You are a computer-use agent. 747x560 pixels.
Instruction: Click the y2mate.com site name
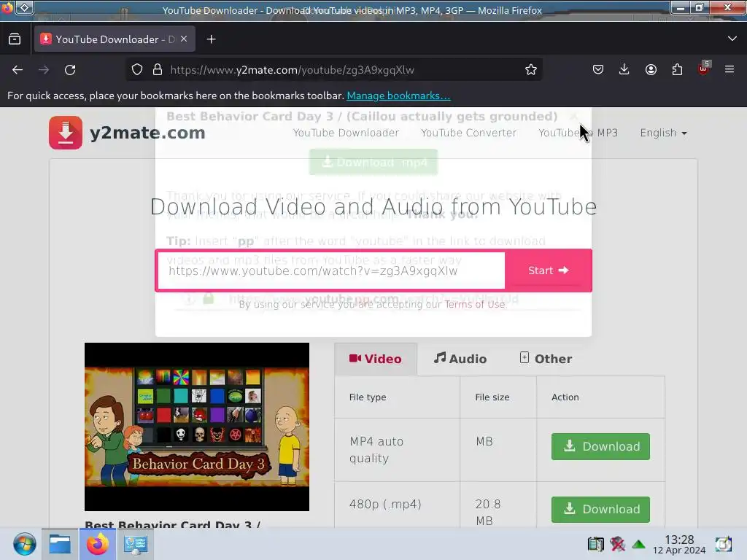coord(147,133)
